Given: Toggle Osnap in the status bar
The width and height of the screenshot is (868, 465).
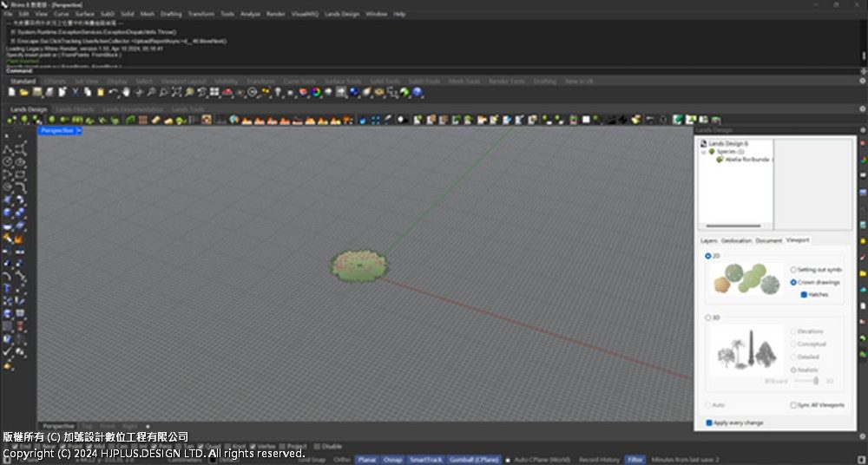Looking at the screenshot, I should (x=392, y=460).
